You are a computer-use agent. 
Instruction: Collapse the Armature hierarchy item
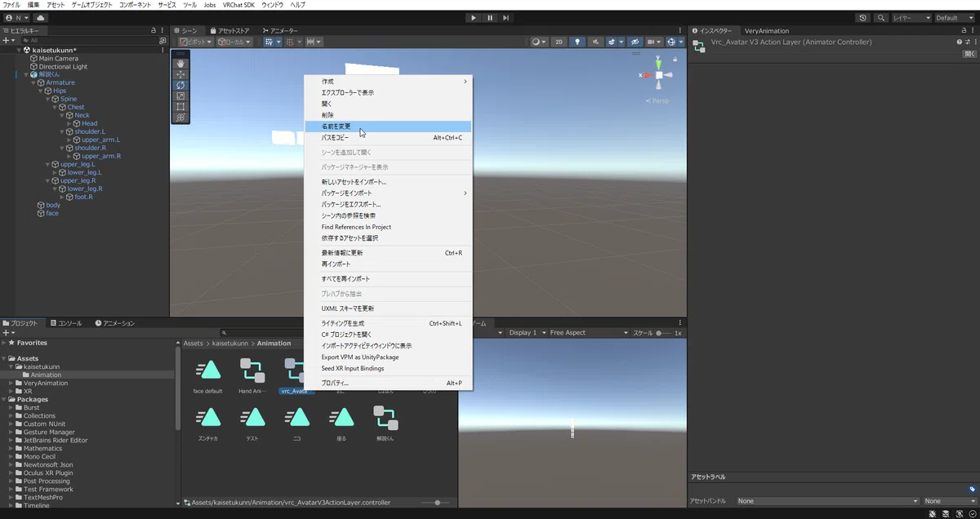(35, 82)
